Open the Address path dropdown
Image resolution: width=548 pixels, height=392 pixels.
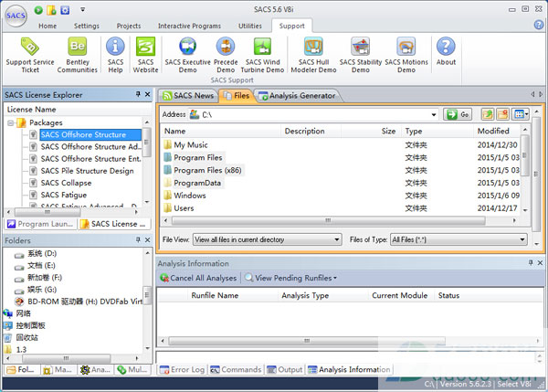(x=434, y=115)
